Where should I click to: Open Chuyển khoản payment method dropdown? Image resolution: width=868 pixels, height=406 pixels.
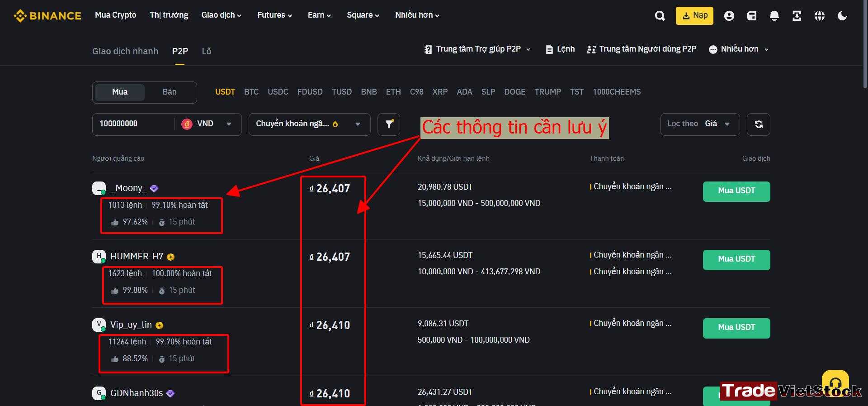coord(309,124)
